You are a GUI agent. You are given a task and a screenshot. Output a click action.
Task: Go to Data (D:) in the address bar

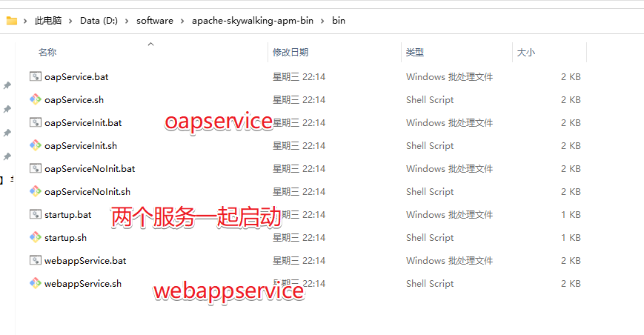point(99,21)
